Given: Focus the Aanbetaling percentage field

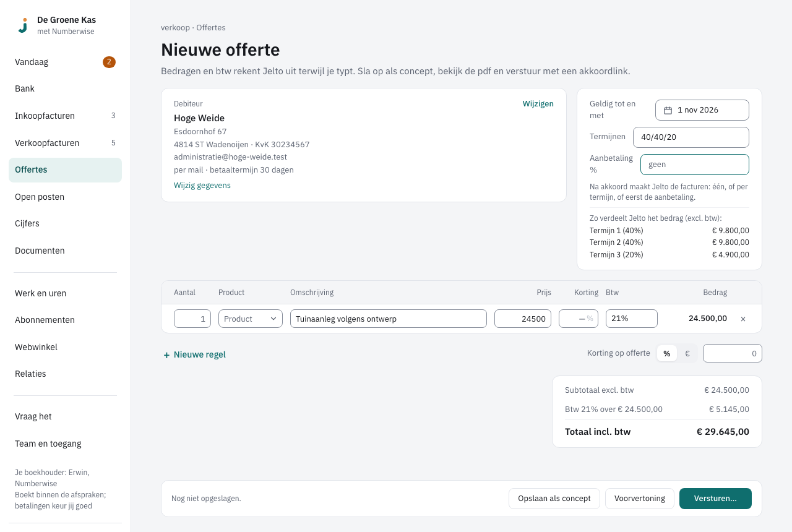Looking at the screenshot, I should (695, 165).
